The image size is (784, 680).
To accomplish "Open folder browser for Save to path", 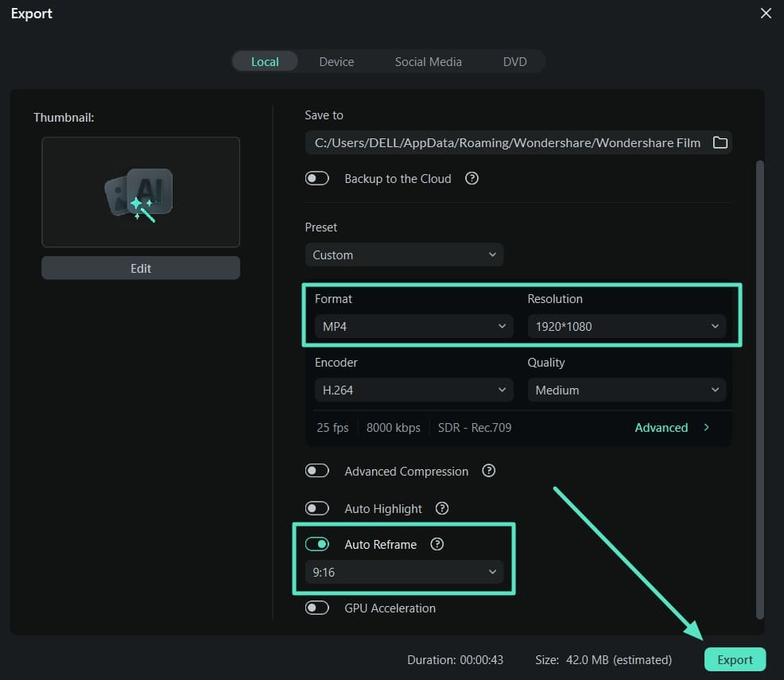I will tap(720, 142).
